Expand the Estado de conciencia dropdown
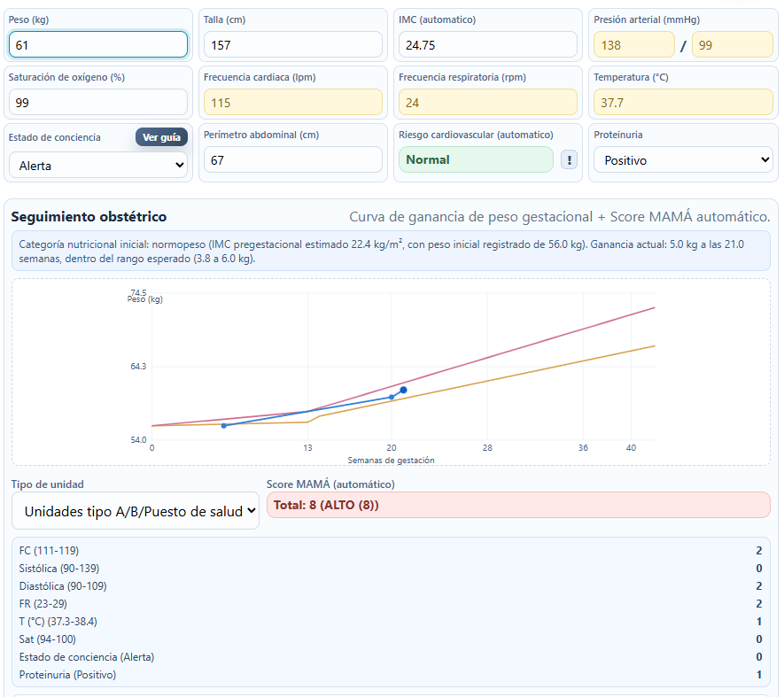This screenshot has width=784, height=697. pos(98,166)
